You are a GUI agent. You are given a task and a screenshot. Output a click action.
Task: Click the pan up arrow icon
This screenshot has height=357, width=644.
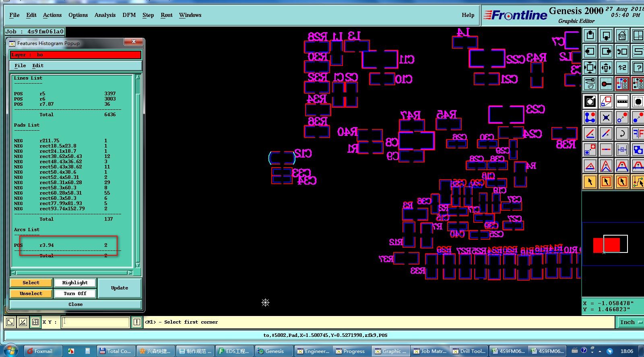[590, 35]
